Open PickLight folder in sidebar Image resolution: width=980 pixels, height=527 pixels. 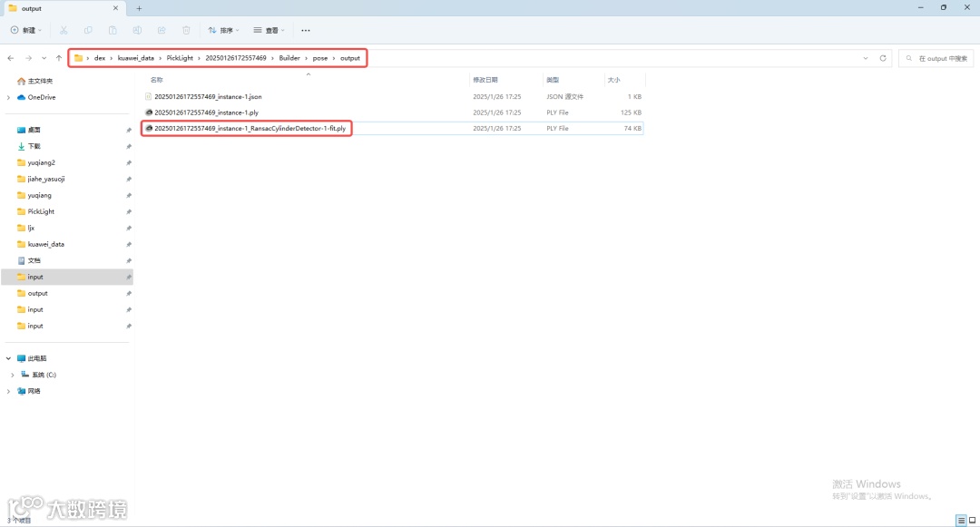pyautogui.click(x=41, y=211)
